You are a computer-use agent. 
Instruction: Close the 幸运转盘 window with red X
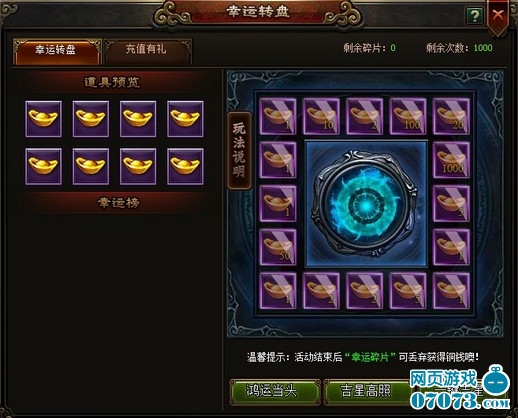coord(498,15)
